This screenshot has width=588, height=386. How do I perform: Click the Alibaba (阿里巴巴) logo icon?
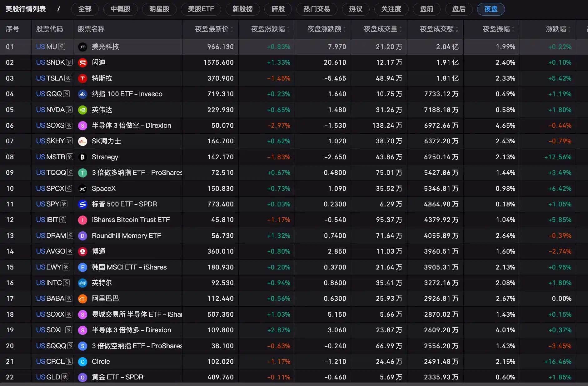pyautogui.click(x=82, y=299)
